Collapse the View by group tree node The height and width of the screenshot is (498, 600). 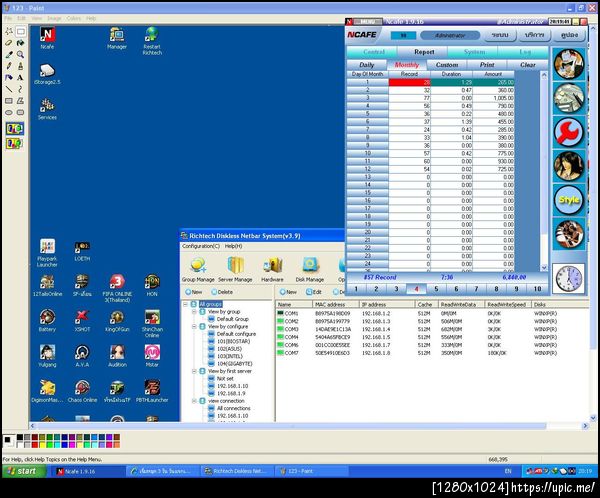tap(194, 312)
